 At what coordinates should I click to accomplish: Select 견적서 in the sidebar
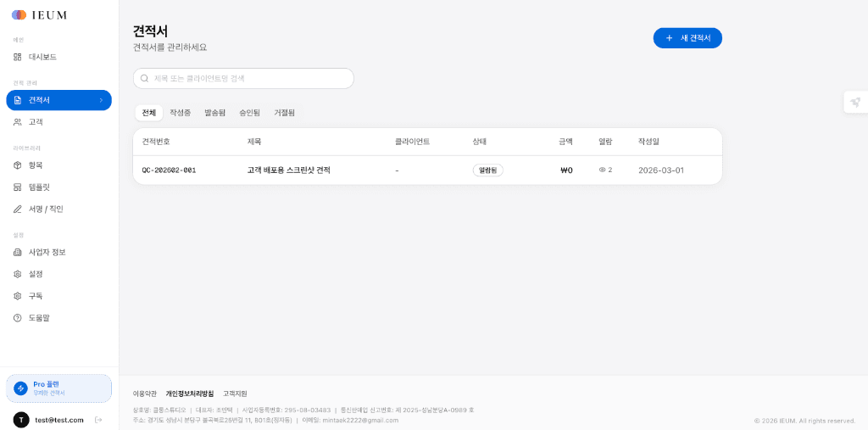click(58, 100)
